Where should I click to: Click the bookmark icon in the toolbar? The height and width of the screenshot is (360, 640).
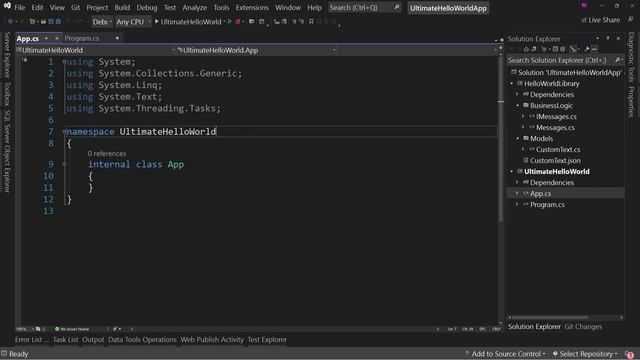coord(311,21)
